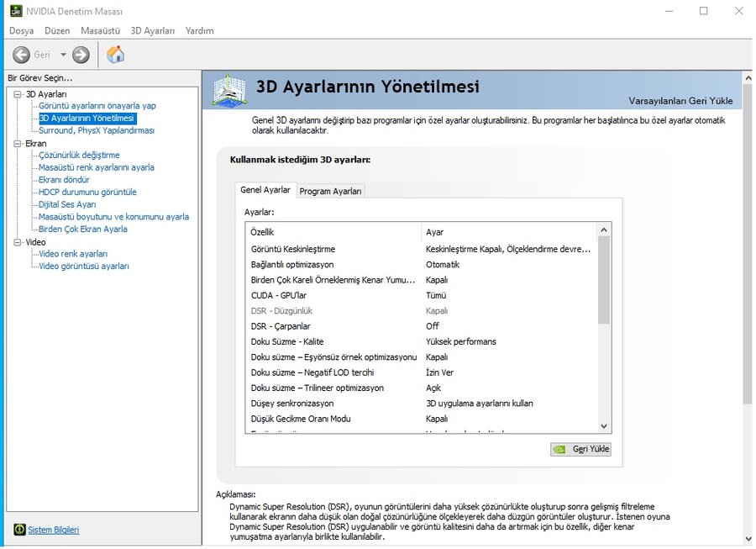756x549 pixels.
Task: Open Masaüstü renk ayarlarını ayarla
Action: pos(97,167)
